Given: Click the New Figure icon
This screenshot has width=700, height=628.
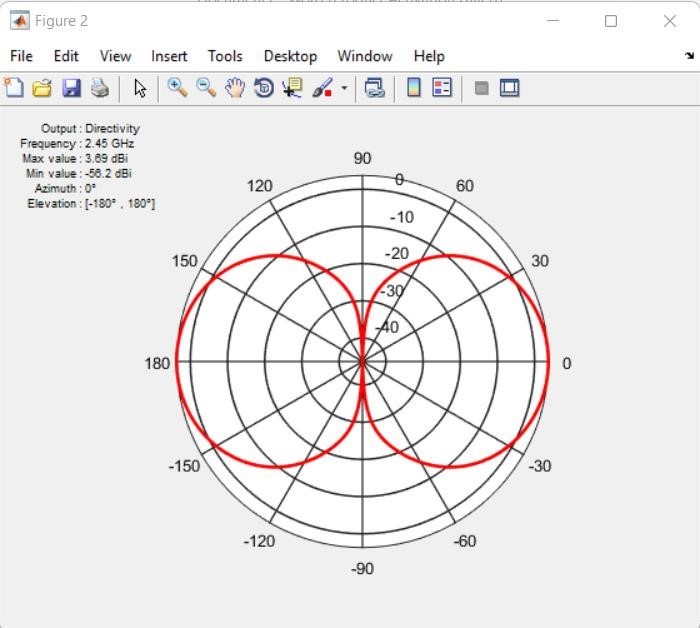Looking at the screenshot, I should [14, 88].
